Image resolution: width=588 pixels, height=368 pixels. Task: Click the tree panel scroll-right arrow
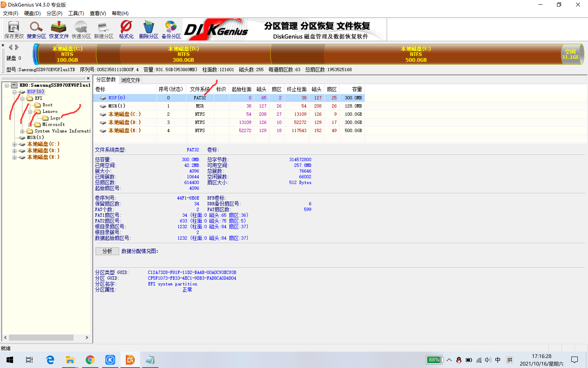click(87, 338)
